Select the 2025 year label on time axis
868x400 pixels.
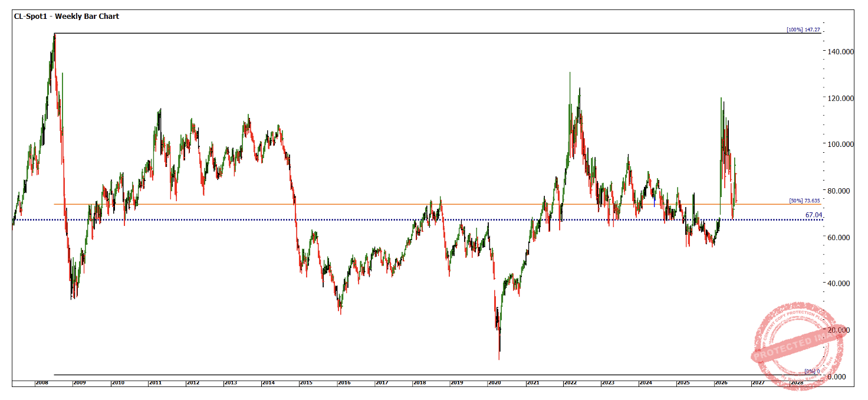(683, 383)
